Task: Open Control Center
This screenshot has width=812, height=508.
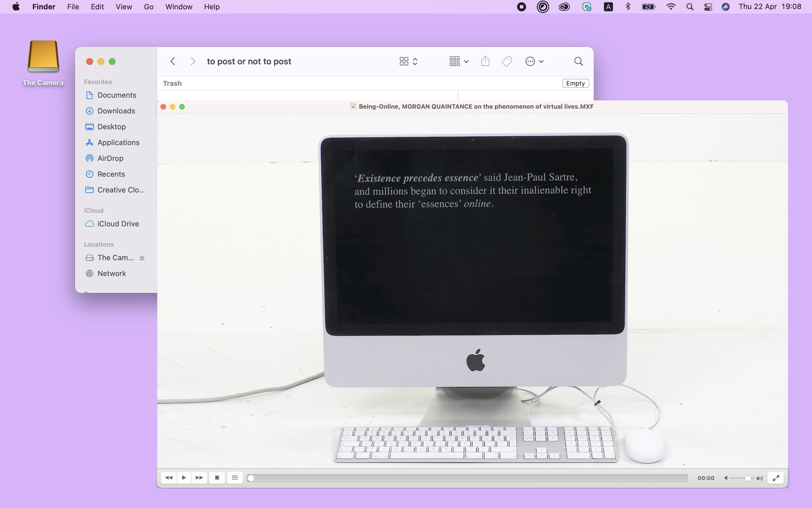Action: click(x=708, y=7)
